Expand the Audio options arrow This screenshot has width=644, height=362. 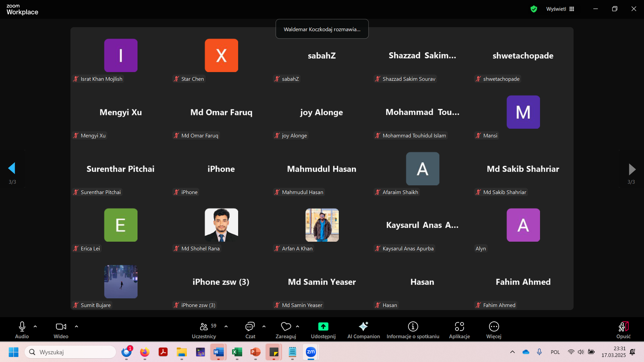tap(35, 327)
